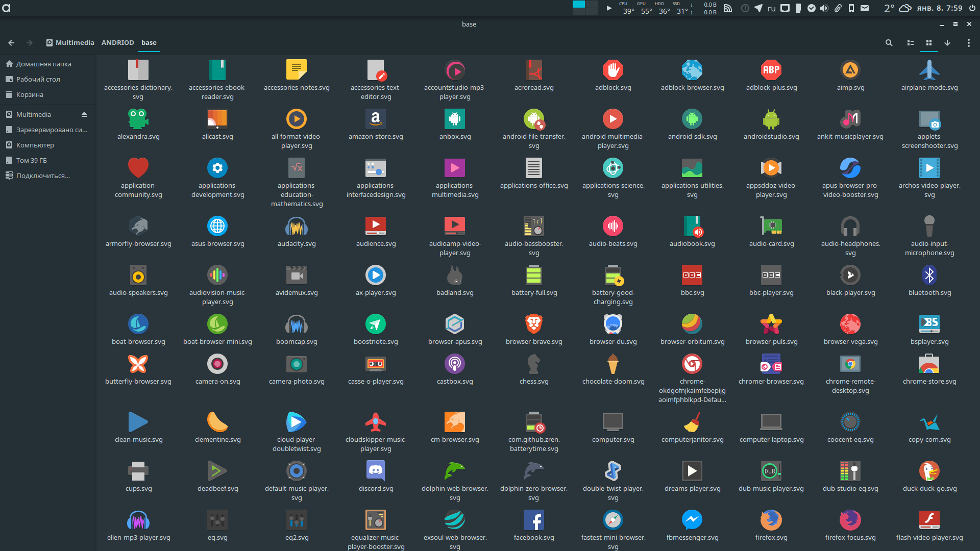The height and width of the screenshot is (551, 980).
Task: Open the three-dot overflow menu
Action: (x=968, y=43)
